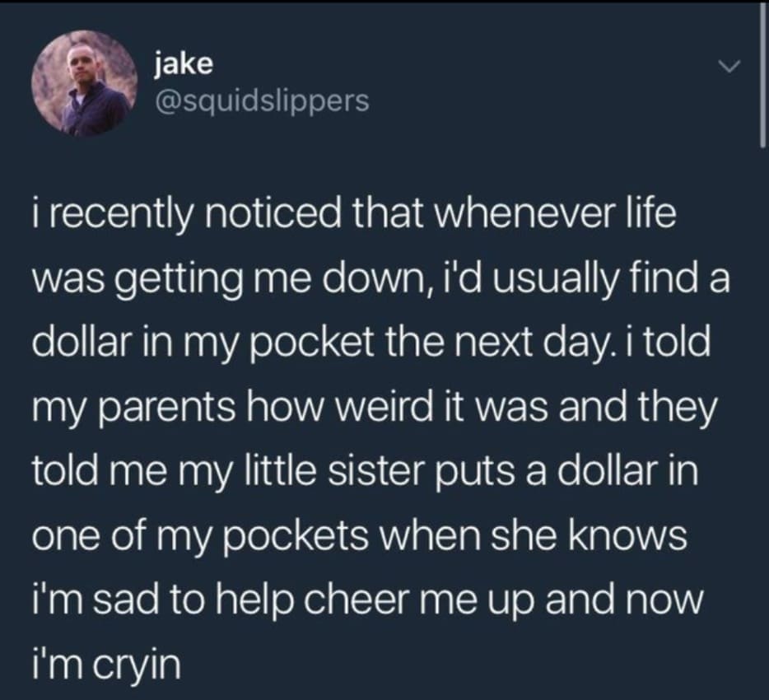Open the @squidslippers handle link
The image size is (769, 700).
coord(262,100)
